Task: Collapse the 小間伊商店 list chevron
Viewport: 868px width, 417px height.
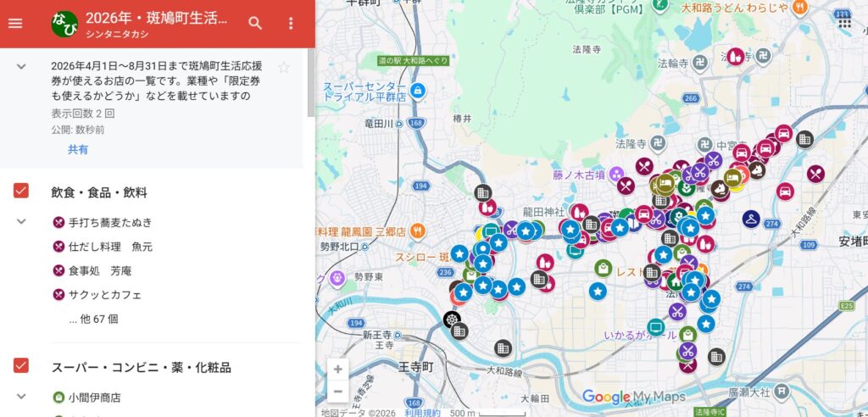Action: (21, 396)
